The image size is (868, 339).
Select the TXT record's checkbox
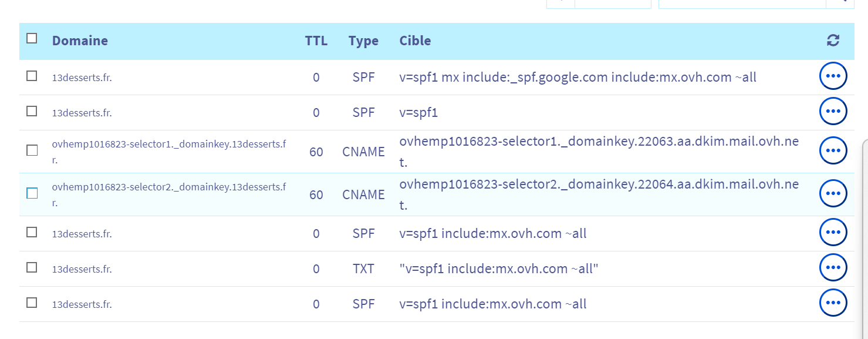click(x=32, y=267)
